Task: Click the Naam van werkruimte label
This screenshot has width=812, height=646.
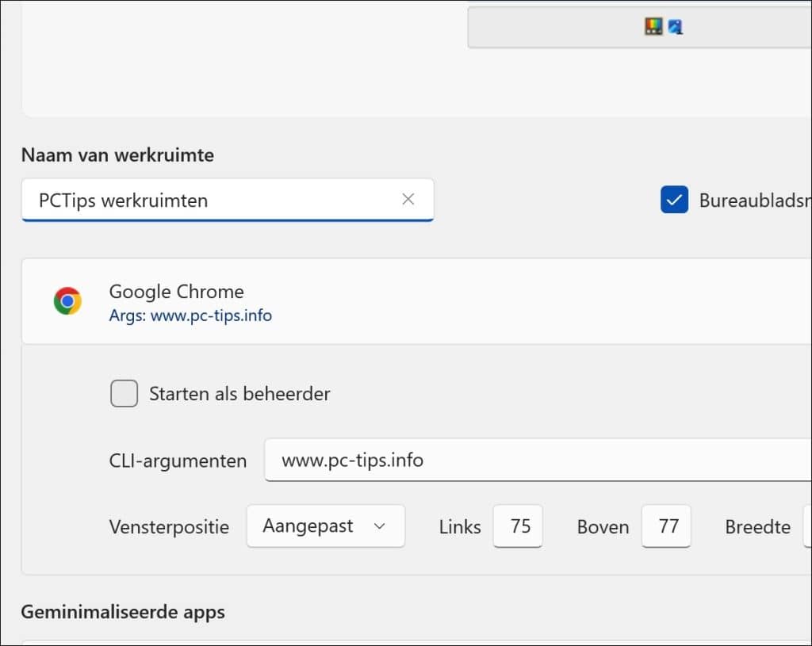Action: click(117, 155)
